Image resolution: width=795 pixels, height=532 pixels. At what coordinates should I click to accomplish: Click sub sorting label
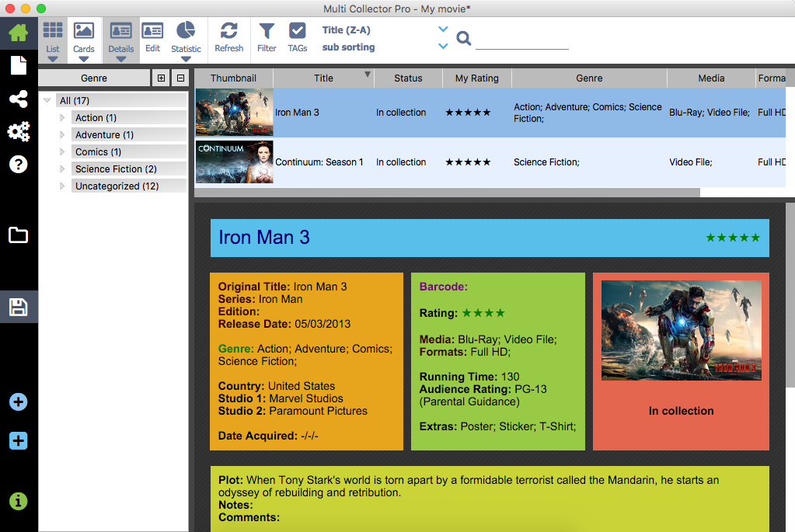[x=348, y=47]
